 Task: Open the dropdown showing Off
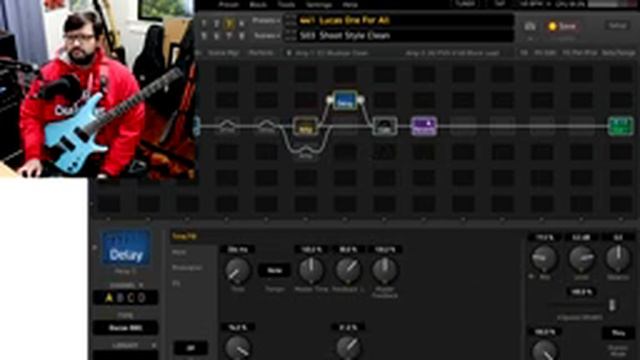(x=191, y=348)
